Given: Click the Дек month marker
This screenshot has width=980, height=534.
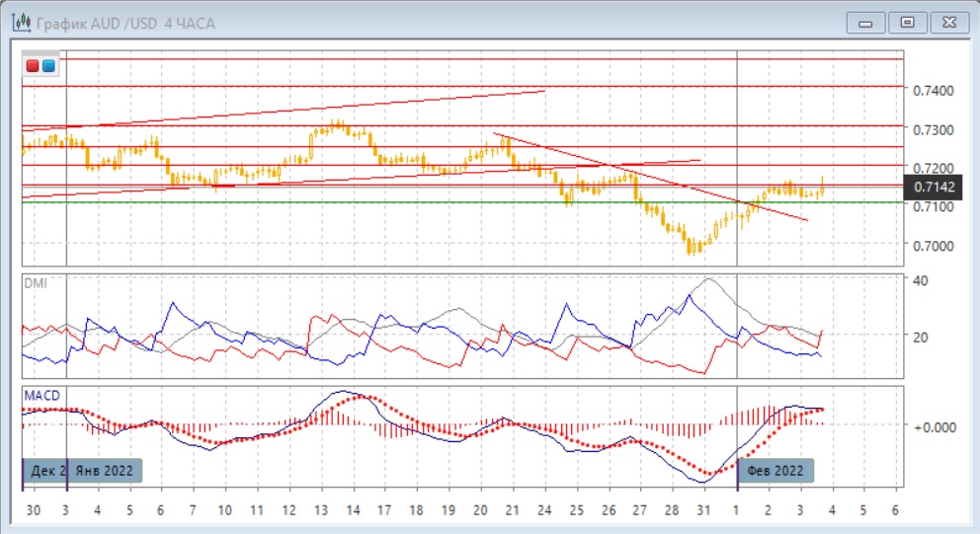Looking at the screenshot, I should pos(45,470).
